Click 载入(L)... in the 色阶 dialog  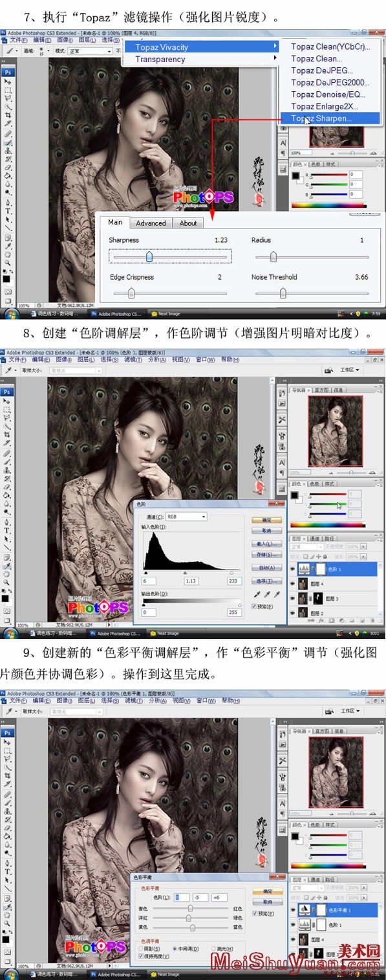pyautogui.click(x=266, y=544)
